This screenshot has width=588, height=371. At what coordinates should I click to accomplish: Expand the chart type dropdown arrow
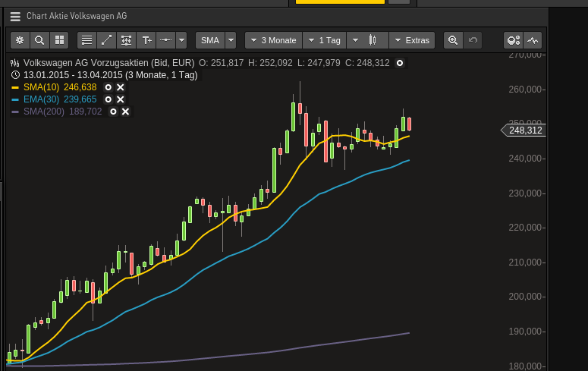(x=355, y=40)
